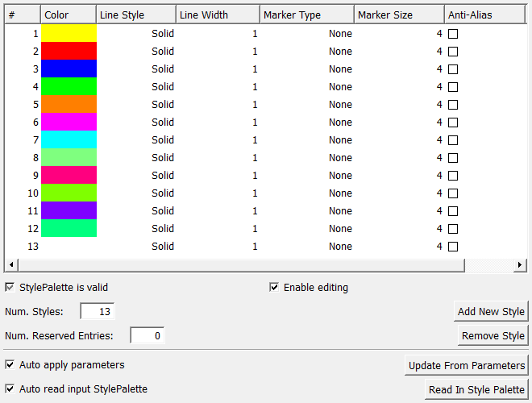This screenshot has height=403, width=532.
Task: Pick the blue color swatch in row 3
Action: [69, 69]
